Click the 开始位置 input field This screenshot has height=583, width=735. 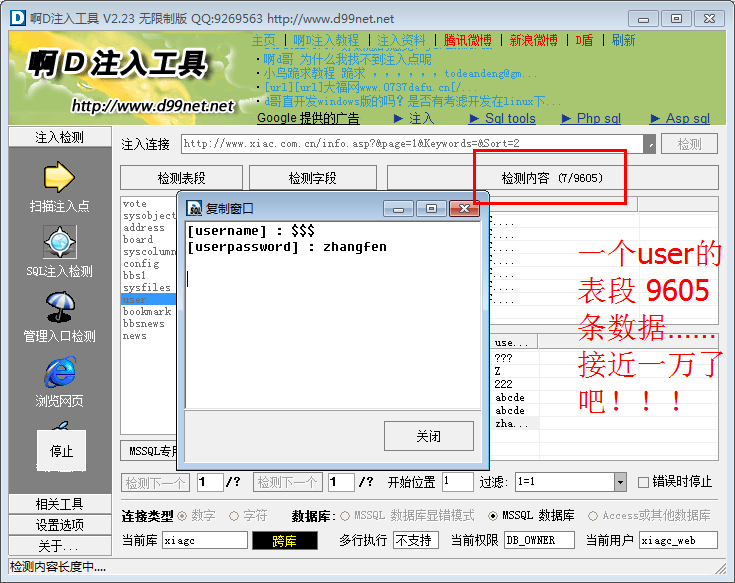(457, 482)
